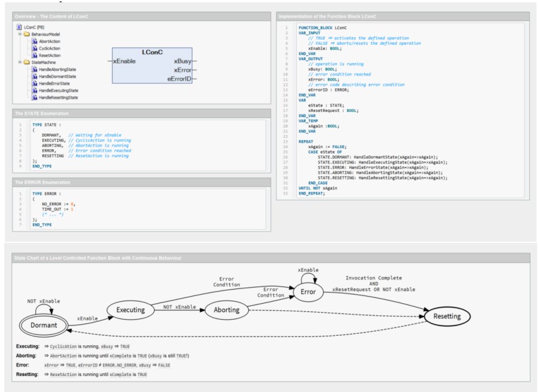Click the LConC block xEnable input
The height and width of the screenshot is (392, 538).
tap(123, 61)
